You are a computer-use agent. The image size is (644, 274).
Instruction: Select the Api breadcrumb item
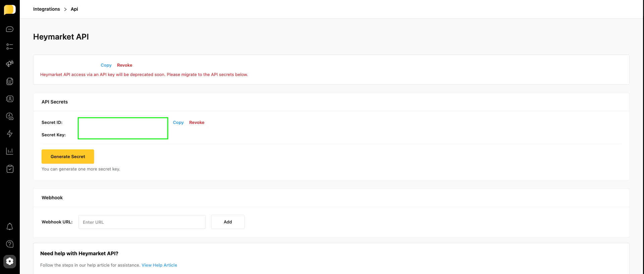pos(74,9)
